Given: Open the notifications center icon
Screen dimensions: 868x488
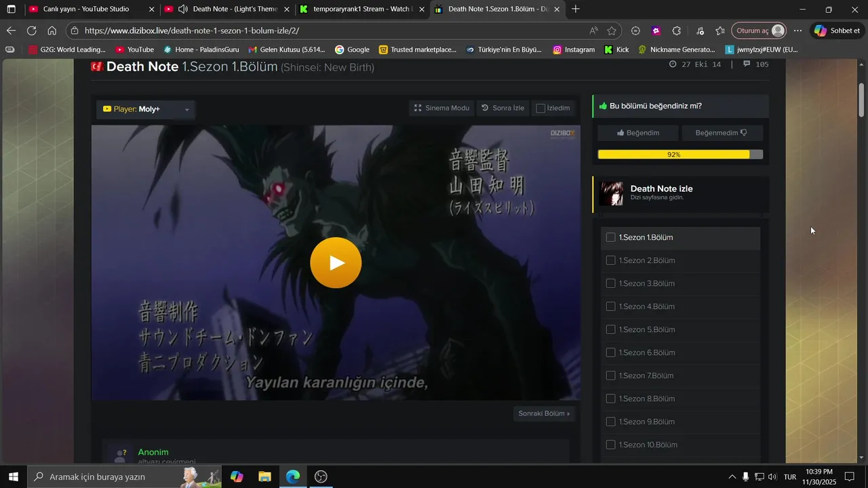Looking at the screenshot, I should coord(850,477).
